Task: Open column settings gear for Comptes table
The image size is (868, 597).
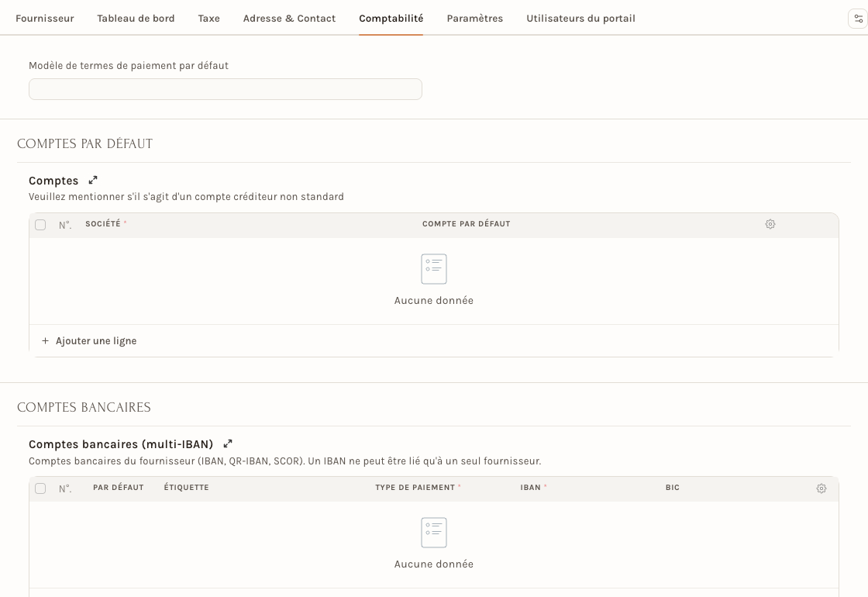Action: (x=770, y=224)
